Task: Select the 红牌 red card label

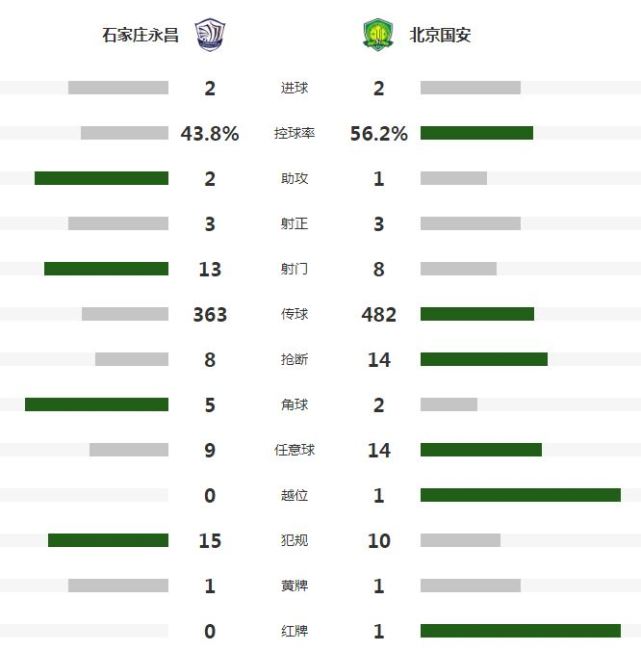Action: coord(294,631)
